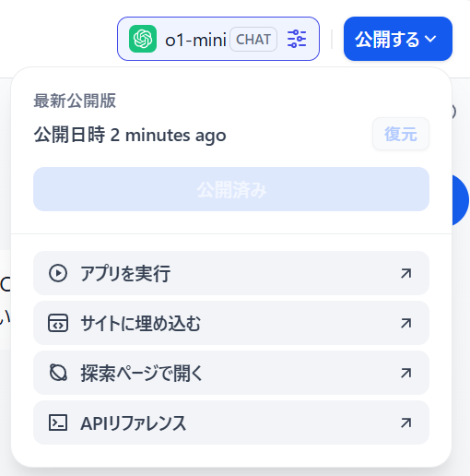470x476 pixels.
Task: Click the 復元 restore button
Action: [401, 134]
